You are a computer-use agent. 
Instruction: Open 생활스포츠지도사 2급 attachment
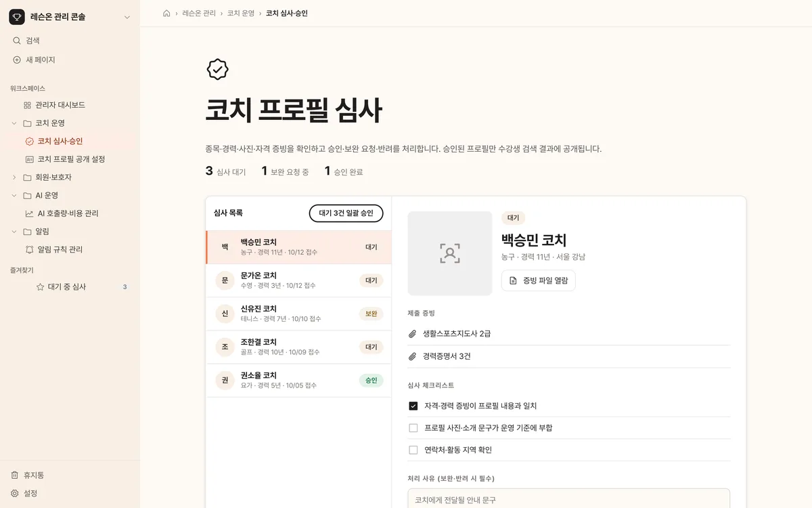point(569,334)
